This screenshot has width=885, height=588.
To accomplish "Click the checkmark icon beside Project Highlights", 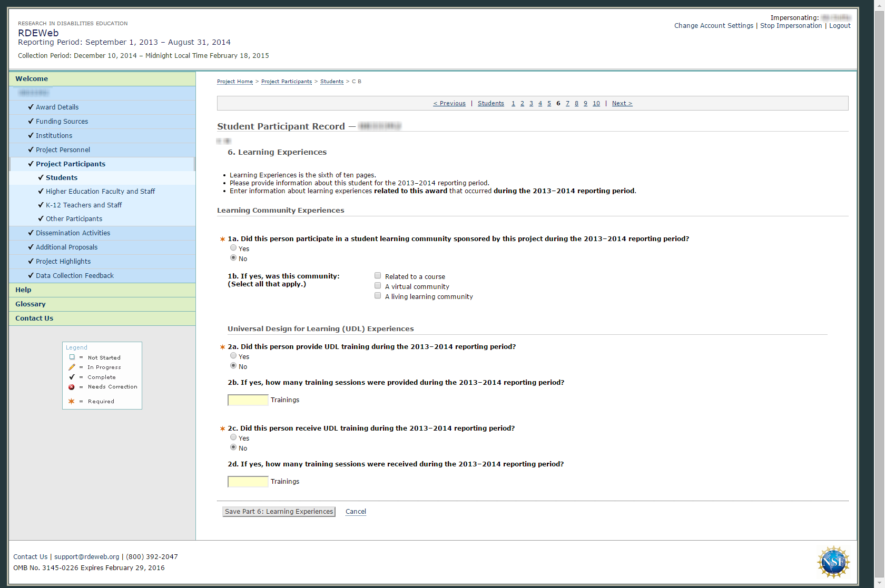I will coord(31,261).
